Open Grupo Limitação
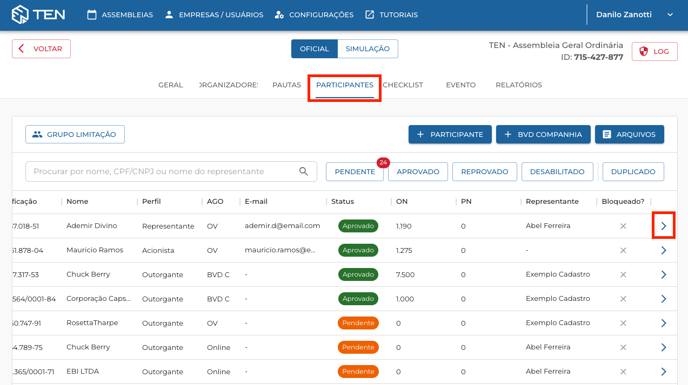 75,134
